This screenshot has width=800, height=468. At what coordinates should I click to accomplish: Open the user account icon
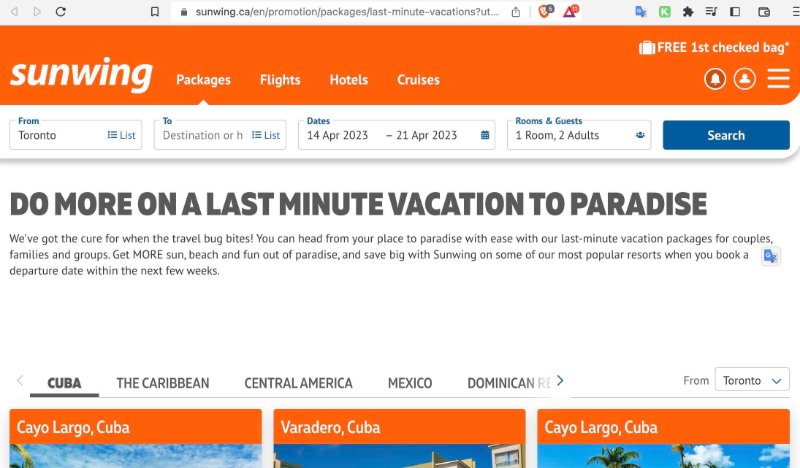pos(744,79)
